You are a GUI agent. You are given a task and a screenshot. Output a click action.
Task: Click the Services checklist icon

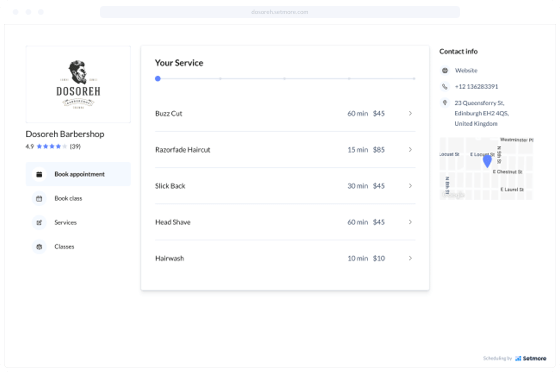pos(39,223)
